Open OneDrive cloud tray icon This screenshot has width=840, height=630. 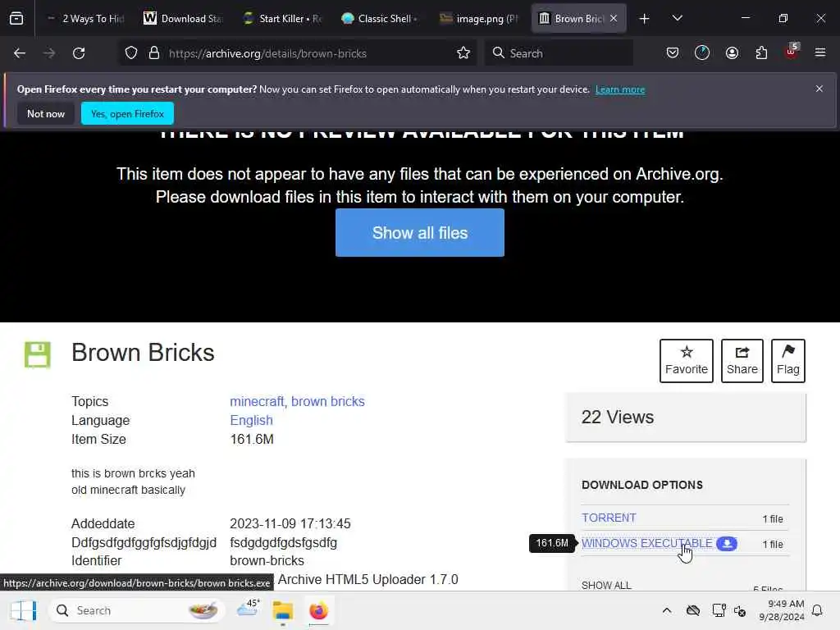(x=692, y=610)
